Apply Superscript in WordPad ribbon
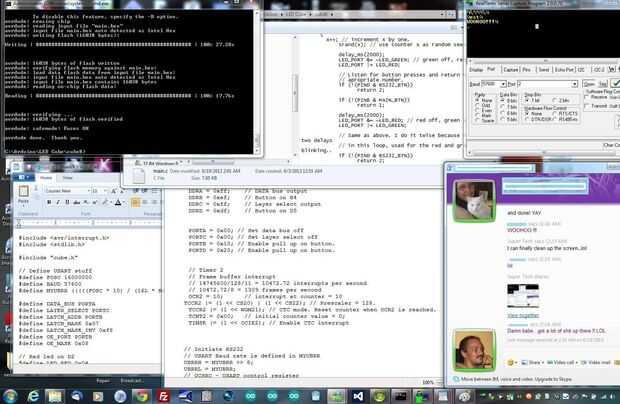This screenshot has height=404, width=620. coord(95,202)
